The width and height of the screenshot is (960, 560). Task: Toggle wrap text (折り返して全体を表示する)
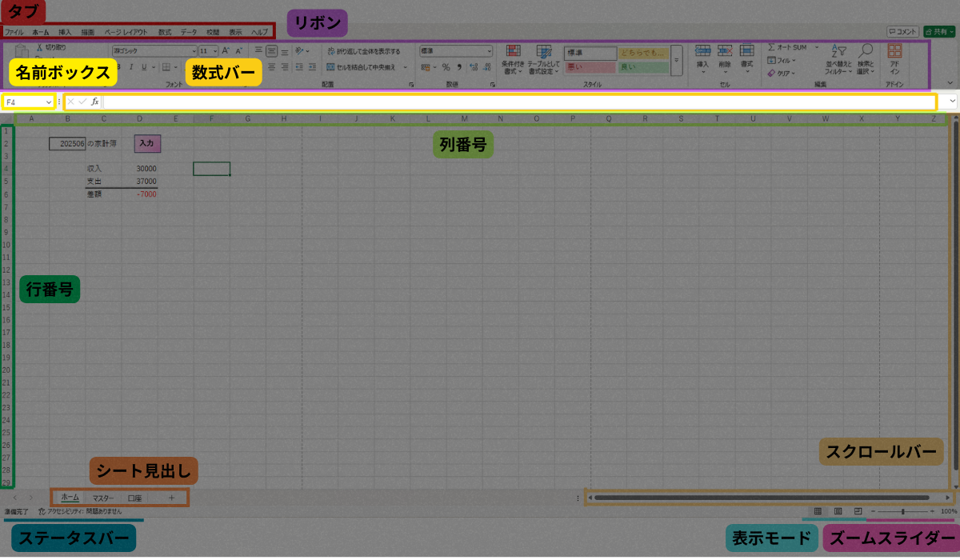(363, 50)
